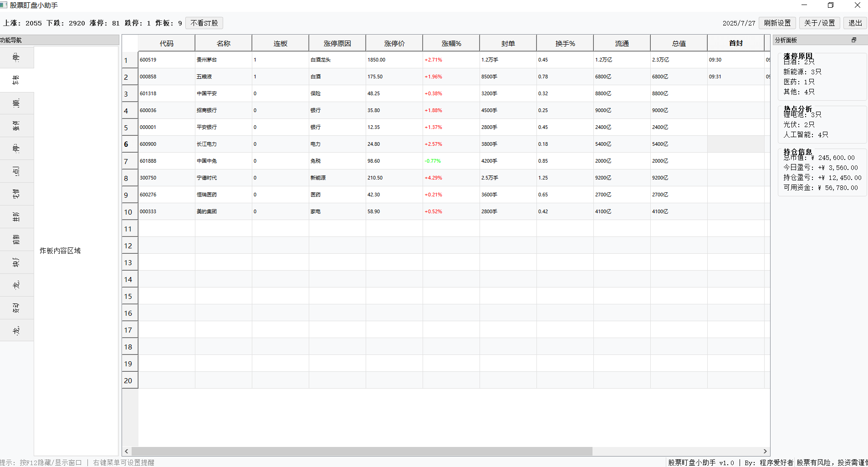Click the 贵州茅台 name cell

click(224, 60)
